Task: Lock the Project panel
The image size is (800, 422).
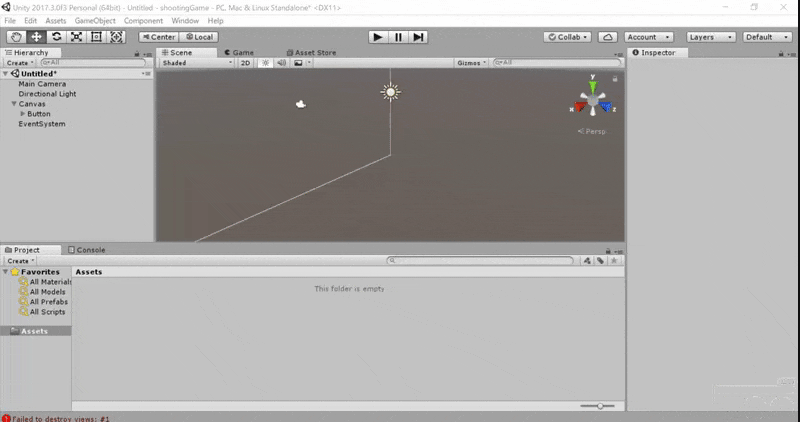Action: pos(608,251)
